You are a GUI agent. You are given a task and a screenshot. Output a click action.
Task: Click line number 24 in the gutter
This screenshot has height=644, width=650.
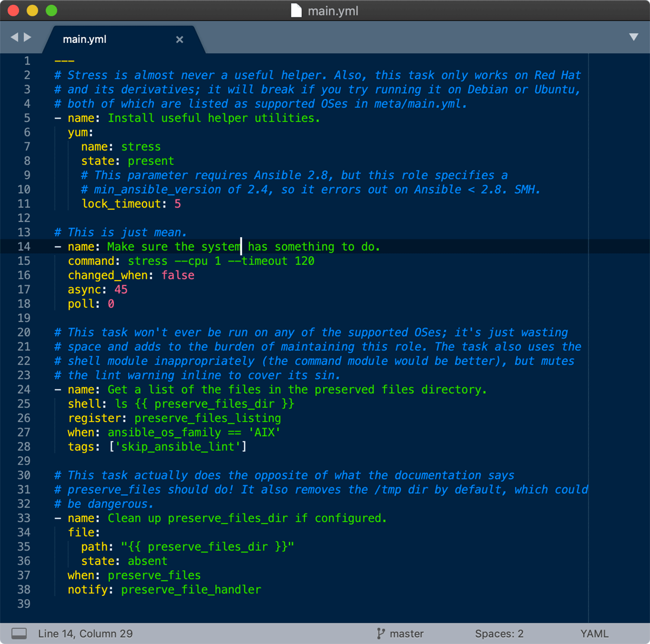(24, 389)
